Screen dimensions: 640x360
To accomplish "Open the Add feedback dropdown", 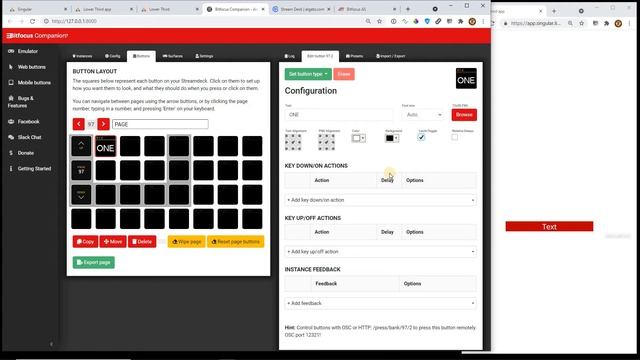I will pos(380,303).
